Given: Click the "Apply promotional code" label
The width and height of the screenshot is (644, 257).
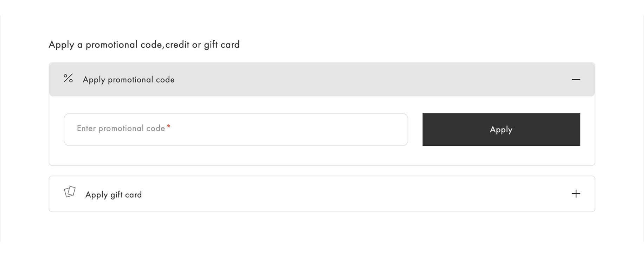Looking at the screenshot, I should point(129,80).
